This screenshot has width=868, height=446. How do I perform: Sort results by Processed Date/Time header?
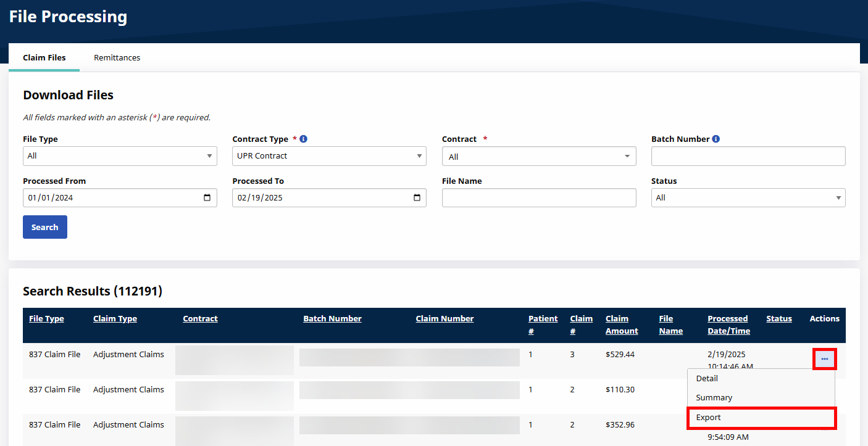point(728,324)
